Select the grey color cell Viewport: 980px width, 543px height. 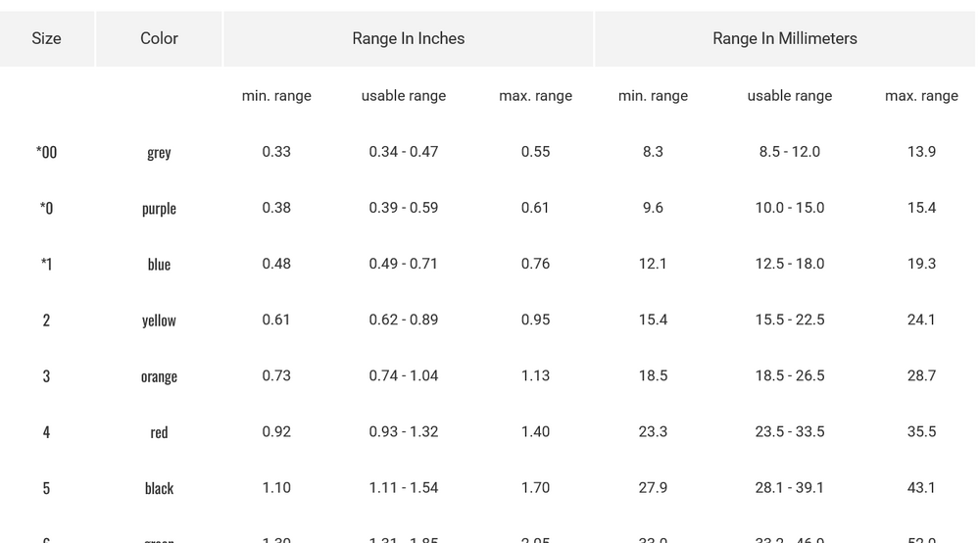pos(159,152)
